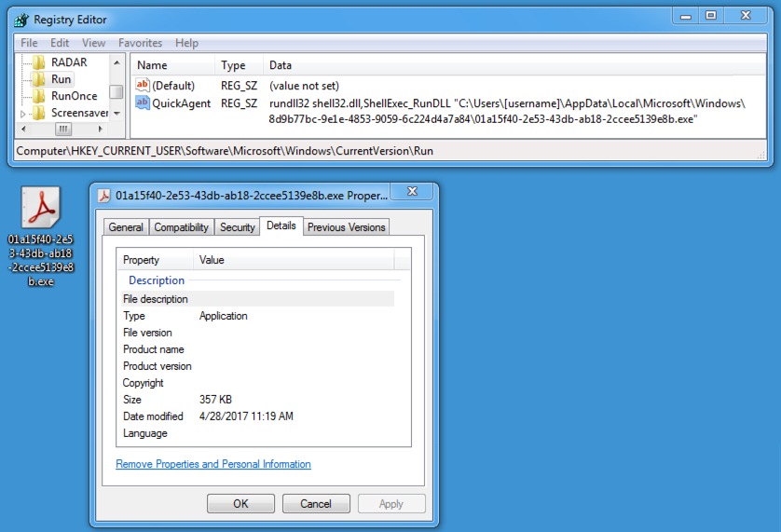Select the File version property row

point(257,333)
